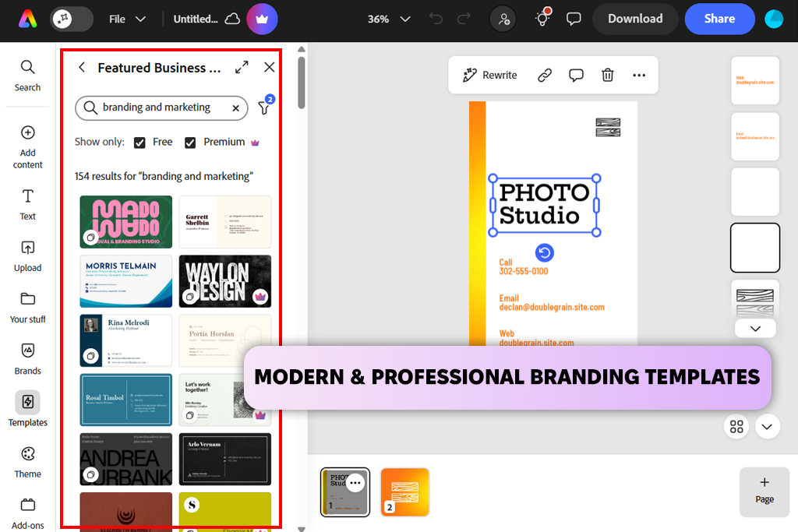Click the blue Share button

pyautogui.click(x=719, y=19)
